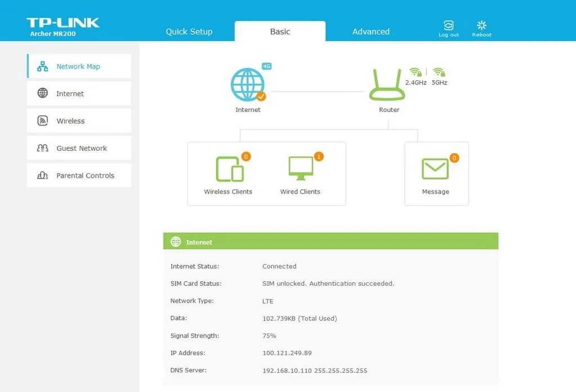Click the Internet globe icon in network map
The image size is (576, 392).
(247, 85)
